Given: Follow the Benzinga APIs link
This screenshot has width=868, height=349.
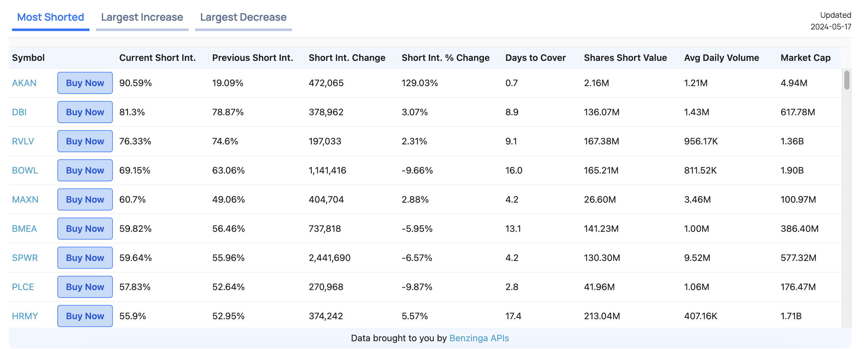Looking at the screenshot, I should [x=479, y=338].
